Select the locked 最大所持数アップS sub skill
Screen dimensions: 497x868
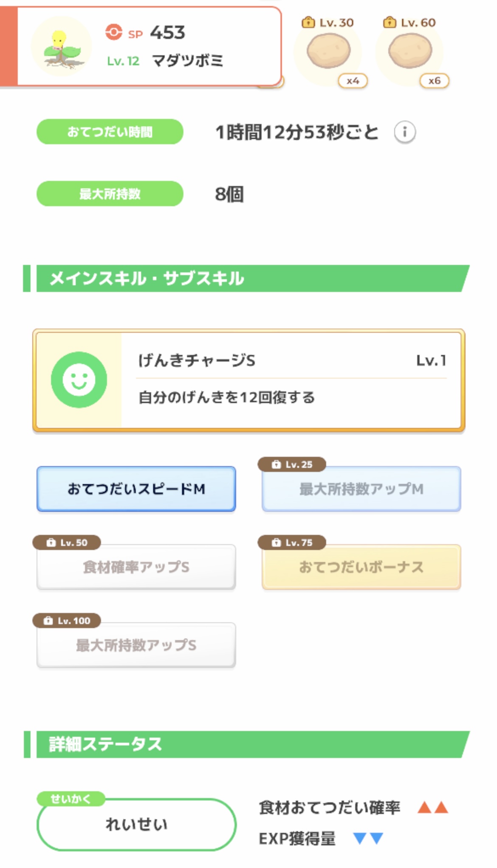click(x=136, y=645)
